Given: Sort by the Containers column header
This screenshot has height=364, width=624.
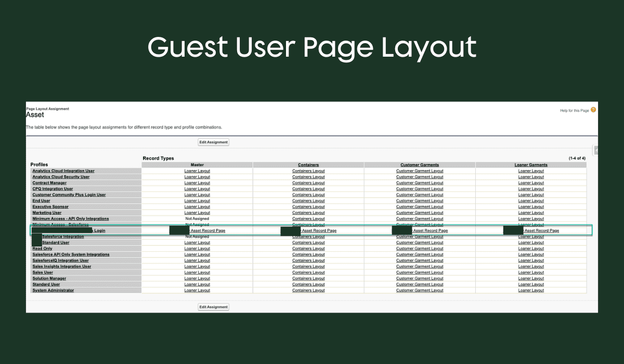Looking at the screenshot, I should tap(308, 164).
